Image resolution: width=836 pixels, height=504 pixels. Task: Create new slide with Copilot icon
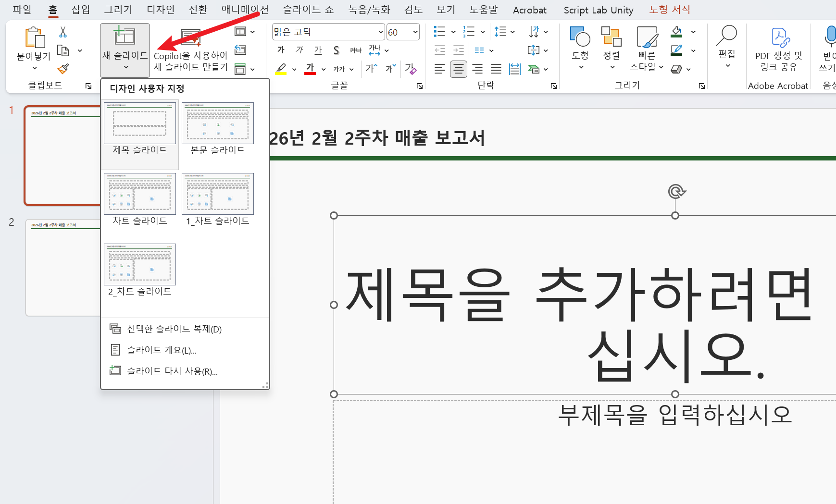point(191,37)
